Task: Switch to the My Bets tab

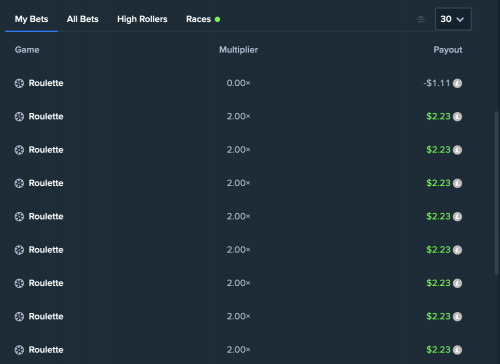Action: [x=31, y=19]
